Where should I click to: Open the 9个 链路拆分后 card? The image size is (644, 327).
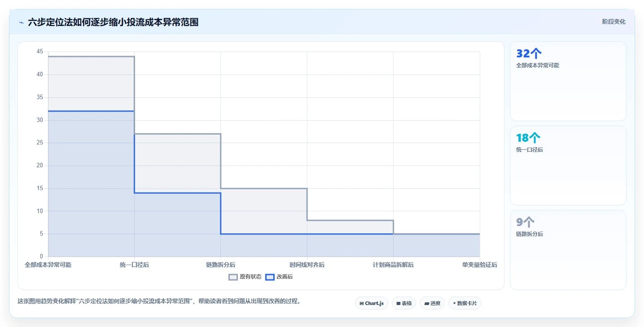[568, 250]
